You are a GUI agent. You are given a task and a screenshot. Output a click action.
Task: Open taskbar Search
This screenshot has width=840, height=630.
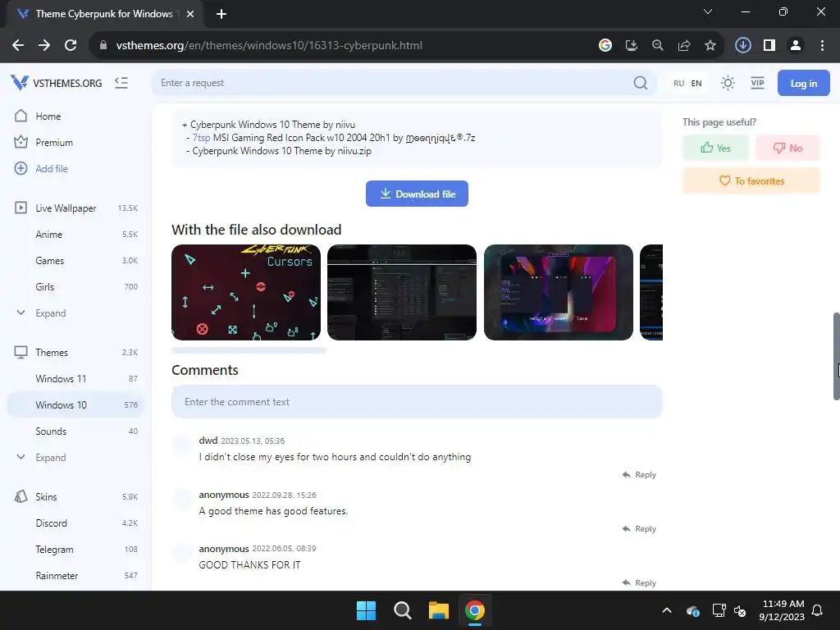pos(402,610)
